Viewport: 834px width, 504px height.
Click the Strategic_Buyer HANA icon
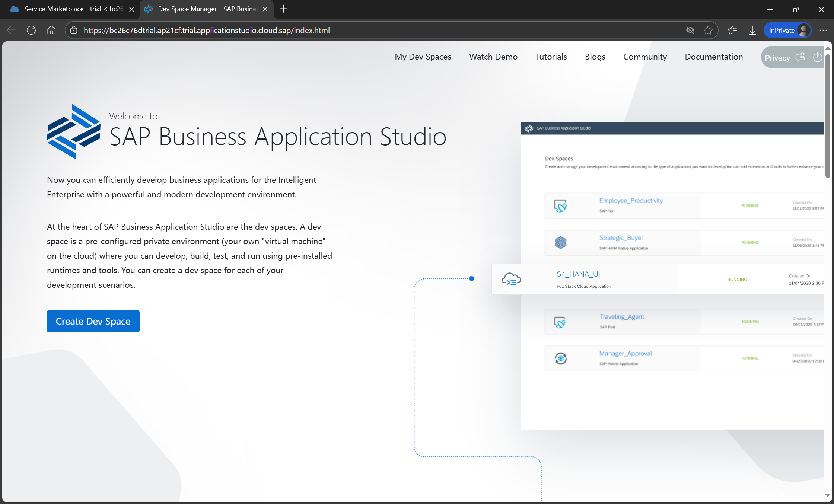(560, 243)
